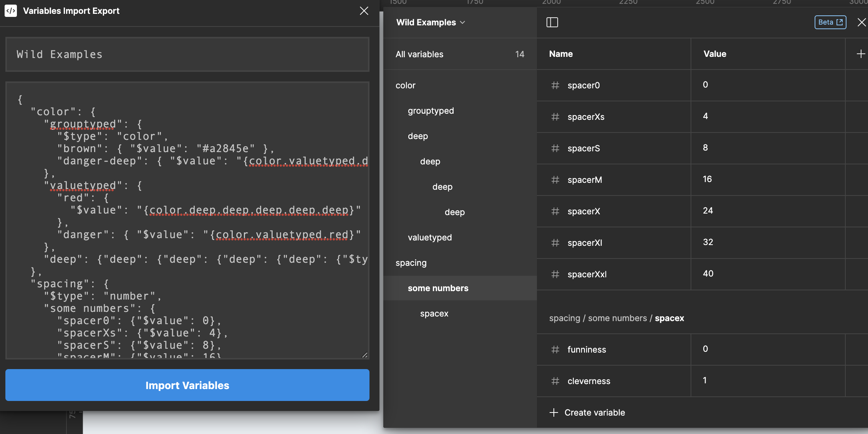This screenshot has width=868, height=434.
Task: Click the Variables Import Export plugin icon
Action: pyautogui.click(x=11, y=11)
